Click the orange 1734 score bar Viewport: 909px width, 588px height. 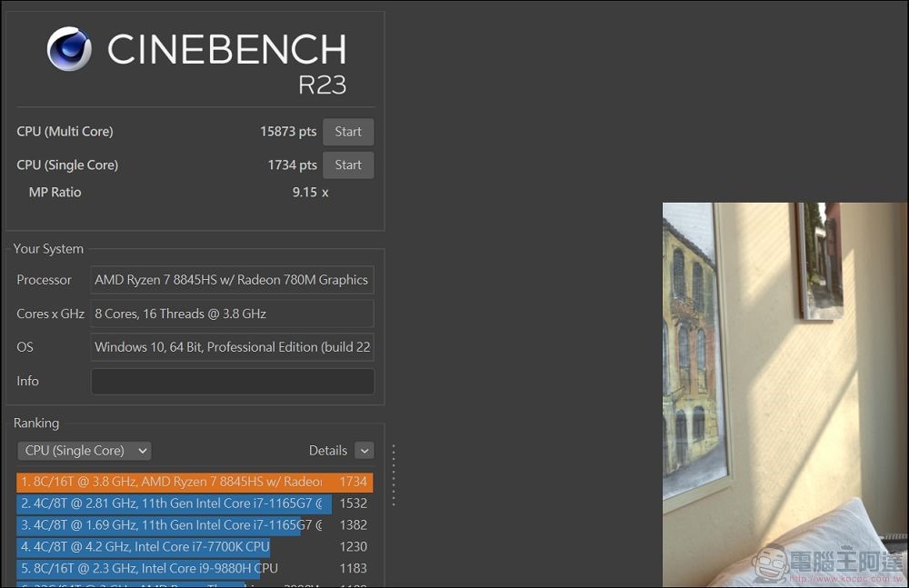353,482
